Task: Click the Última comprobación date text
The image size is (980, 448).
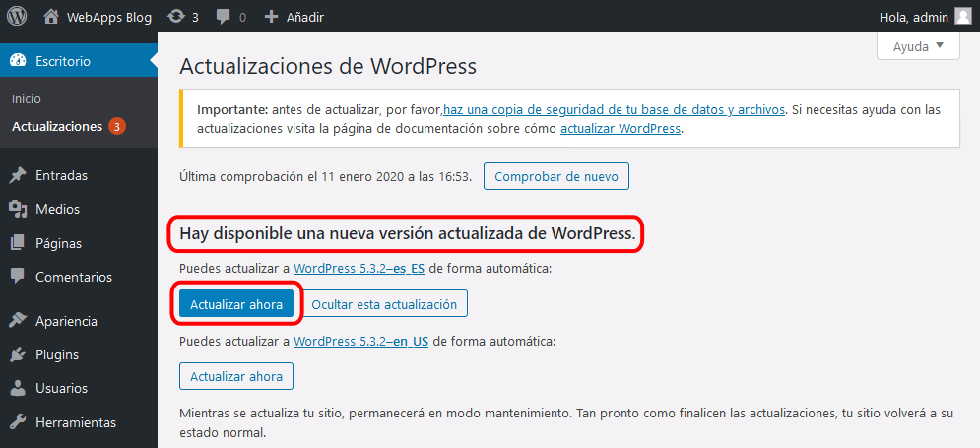Action: click(325, 177)
